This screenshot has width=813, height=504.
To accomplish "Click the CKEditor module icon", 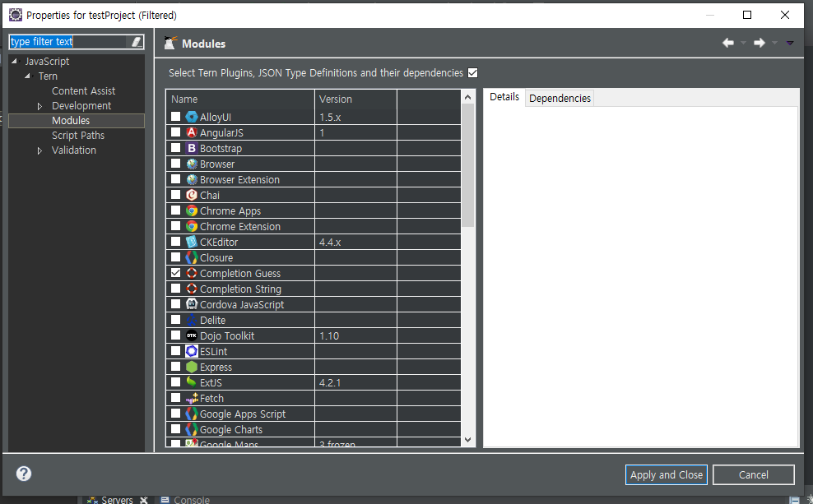I will tap(192, 242).
